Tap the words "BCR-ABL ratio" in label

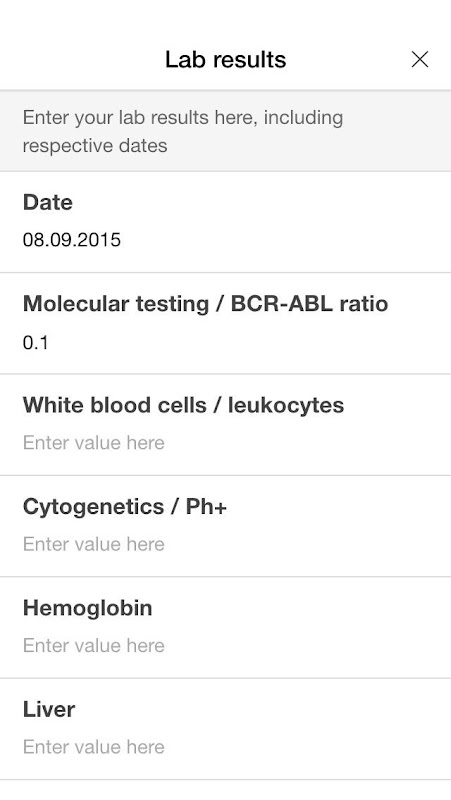click(310, 304)
